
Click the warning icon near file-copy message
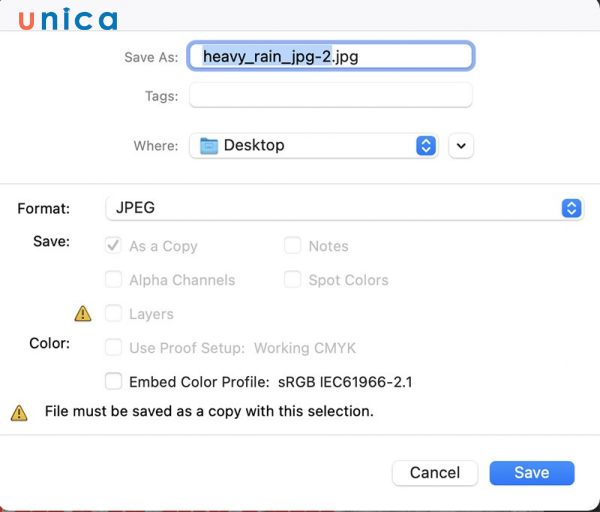click(19, 412)
